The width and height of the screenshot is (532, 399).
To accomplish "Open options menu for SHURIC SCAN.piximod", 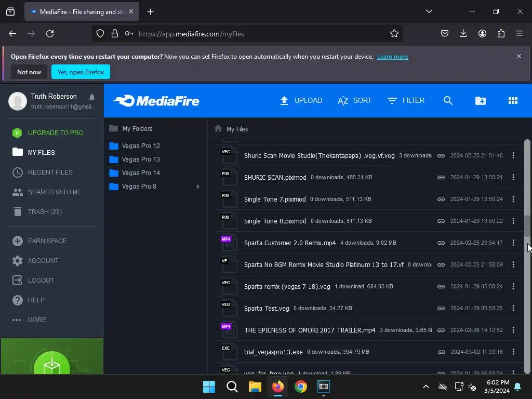I will pyautogui.click(x=513, y=177).
